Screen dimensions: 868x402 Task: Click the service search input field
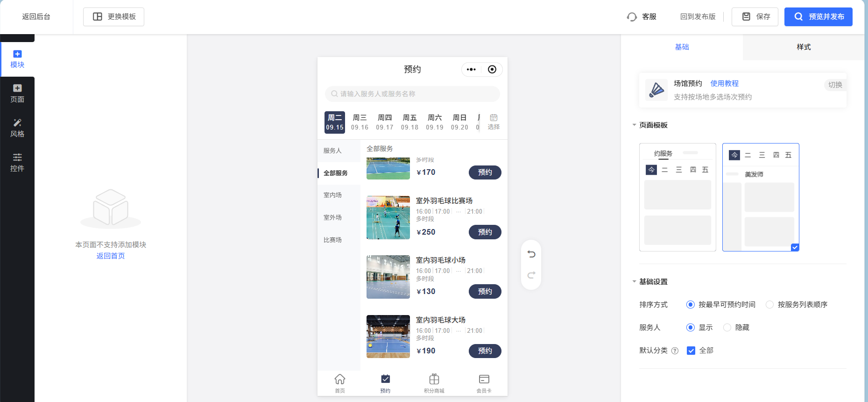coord(412,94)
